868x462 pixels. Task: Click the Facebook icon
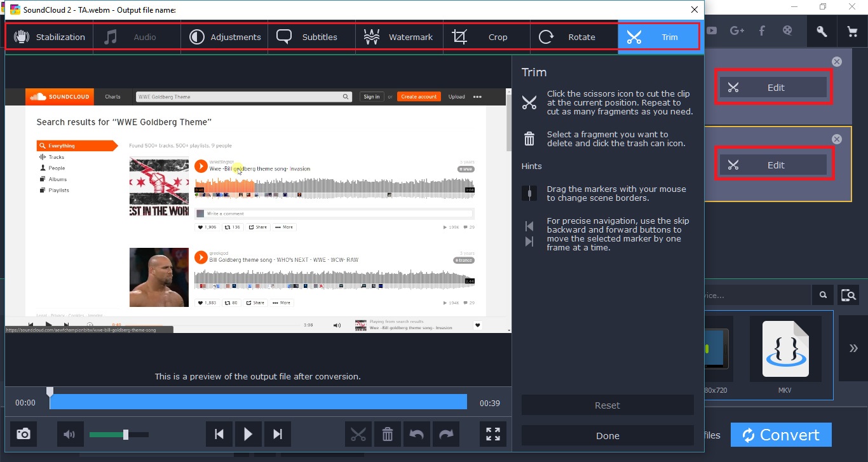click(x=762, y=31)
